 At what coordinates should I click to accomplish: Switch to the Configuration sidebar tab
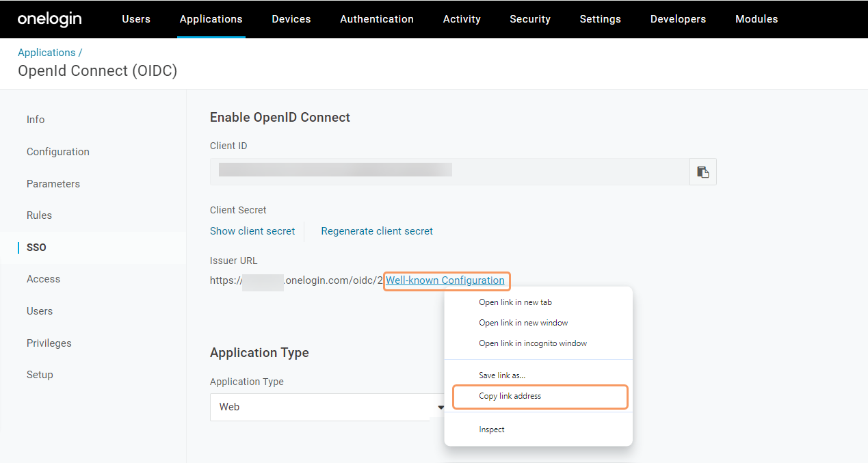(58, 152)
